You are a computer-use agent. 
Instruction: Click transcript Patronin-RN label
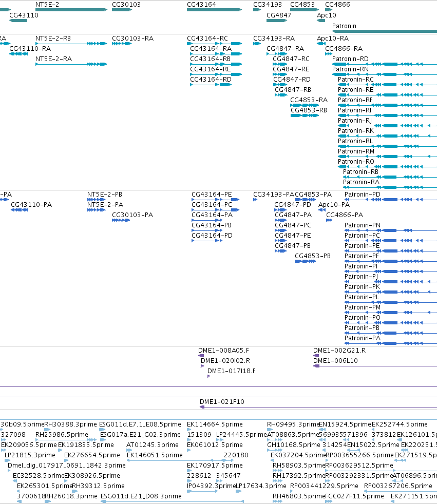coord(350,69)
